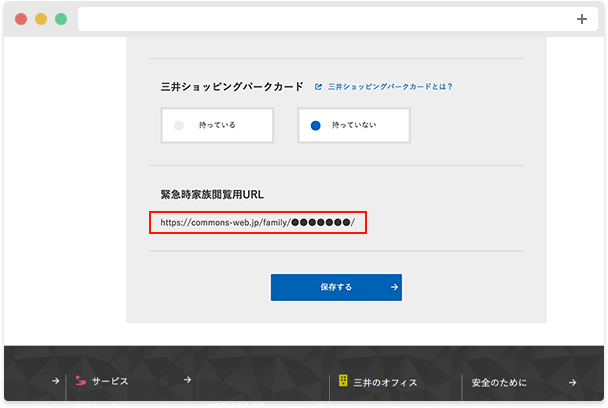Open new browser tab with plus icon
The height and width of the screenshot is (408, 608).
coord(582,19)
